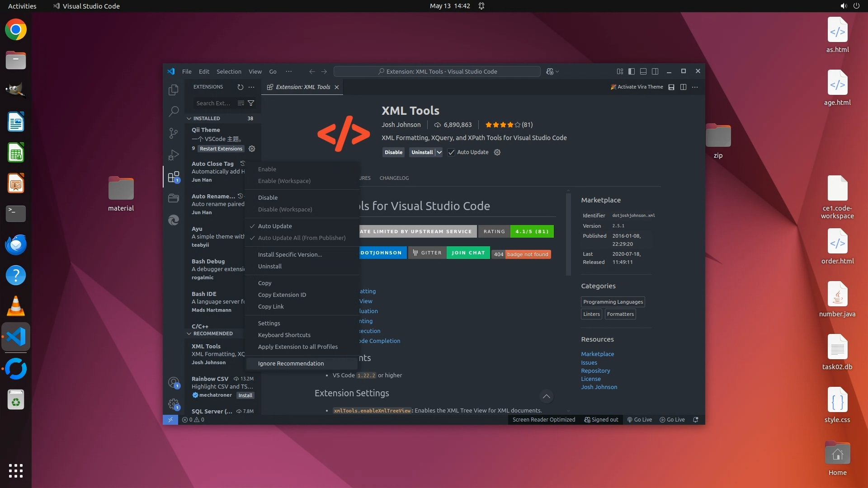The image size is (868, 488).
Task: Select Ignore Recommendation menu entry
Action: coord(291,364)
